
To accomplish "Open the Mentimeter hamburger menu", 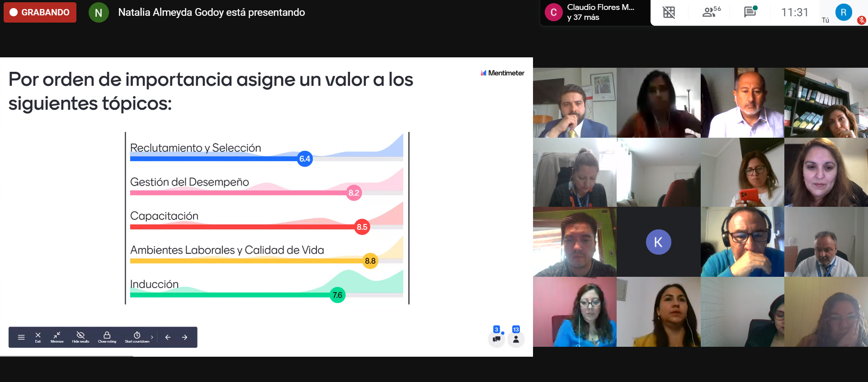I will 21,337.
